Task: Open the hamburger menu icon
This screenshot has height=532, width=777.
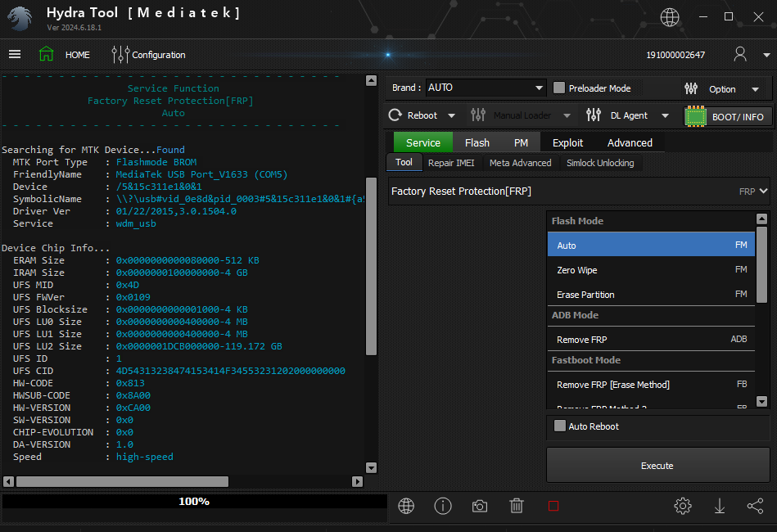Action: [15, 55]
